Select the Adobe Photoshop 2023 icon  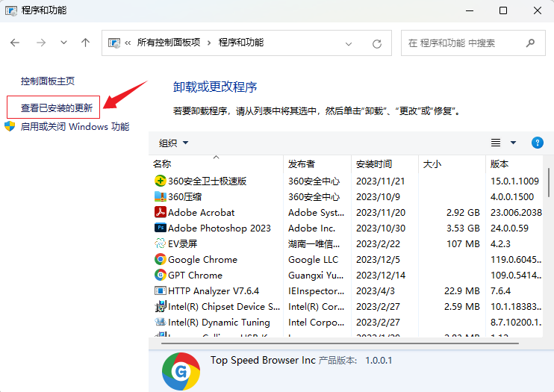[160, 228]
